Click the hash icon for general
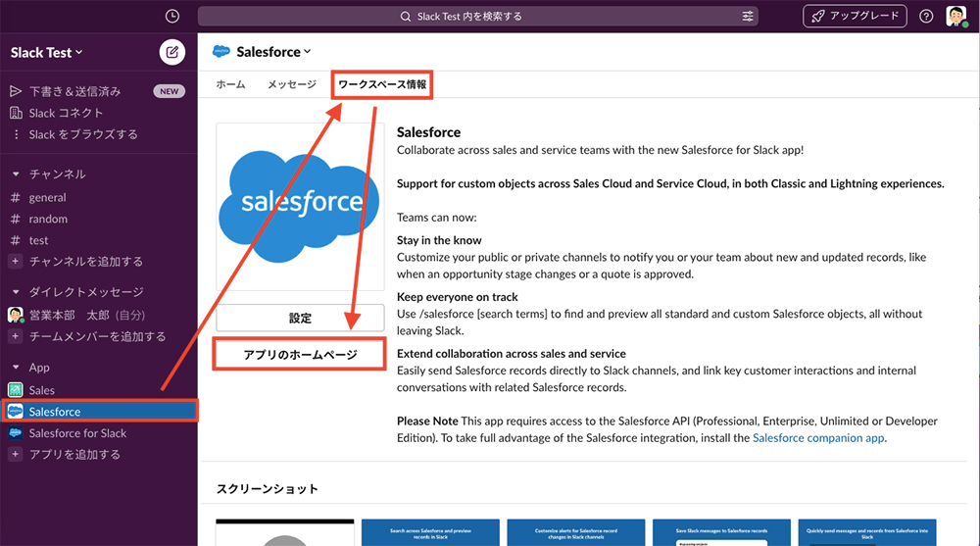Viewport: 980px width, 546px height. point(16,198)
